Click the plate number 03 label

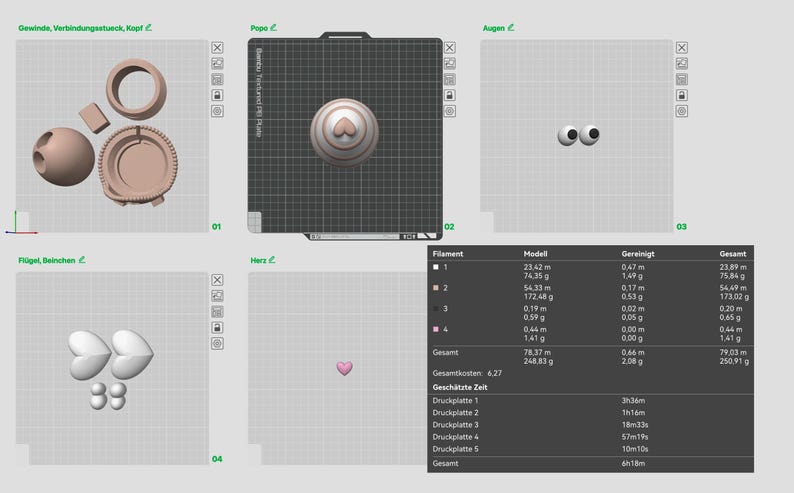(x=682, y=227)
